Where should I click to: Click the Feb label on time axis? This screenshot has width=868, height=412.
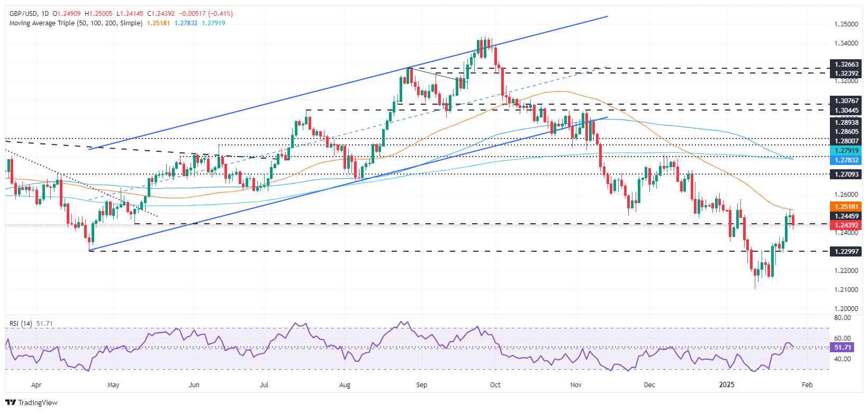807,384
